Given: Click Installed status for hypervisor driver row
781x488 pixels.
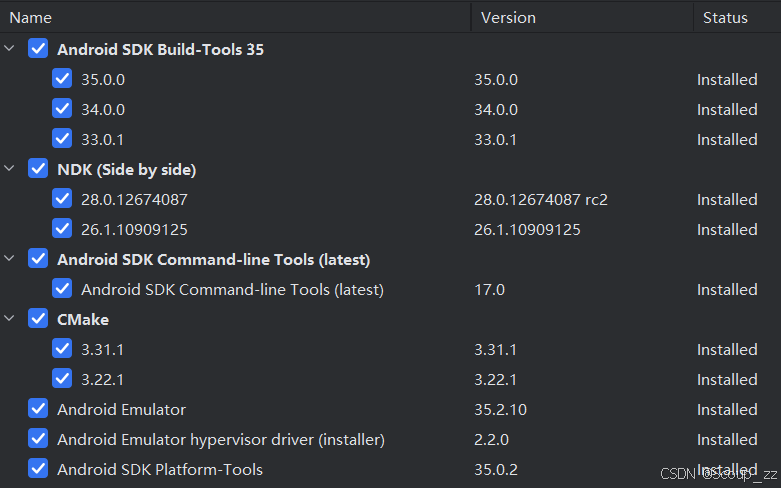Looking at the screenshot, I should 727,440.
